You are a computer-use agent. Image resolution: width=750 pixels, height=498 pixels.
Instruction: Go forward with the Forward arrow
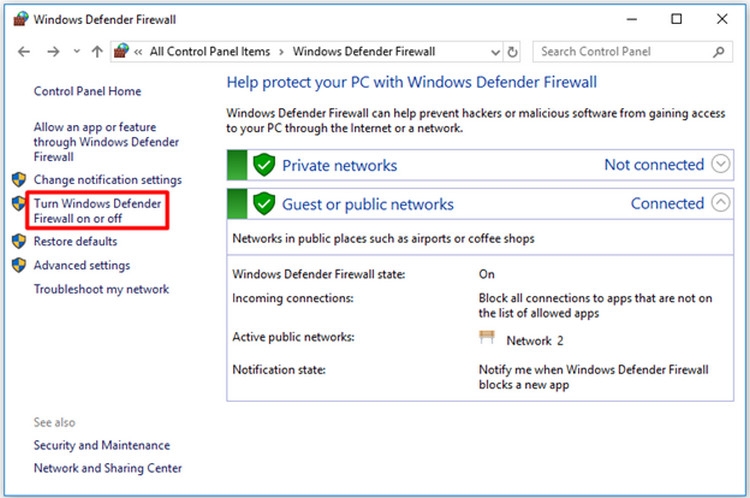53,52
